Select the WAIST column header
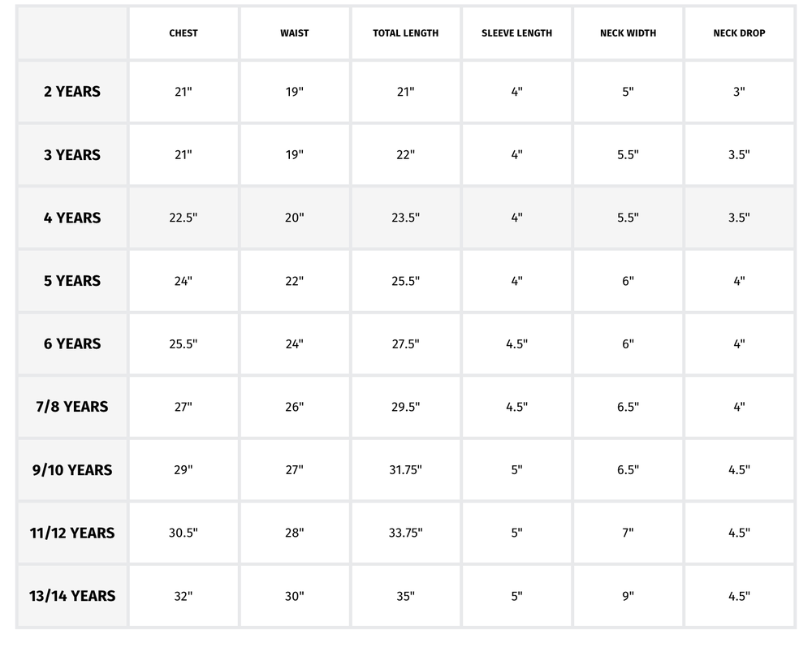Screen dimensions: 812x652 294,33
